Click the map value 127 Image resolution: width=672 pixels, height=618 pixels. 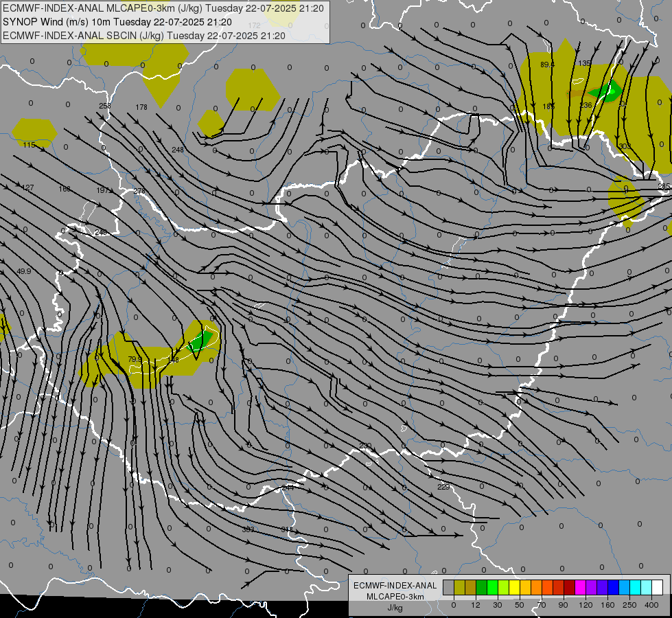pos(27,188)
